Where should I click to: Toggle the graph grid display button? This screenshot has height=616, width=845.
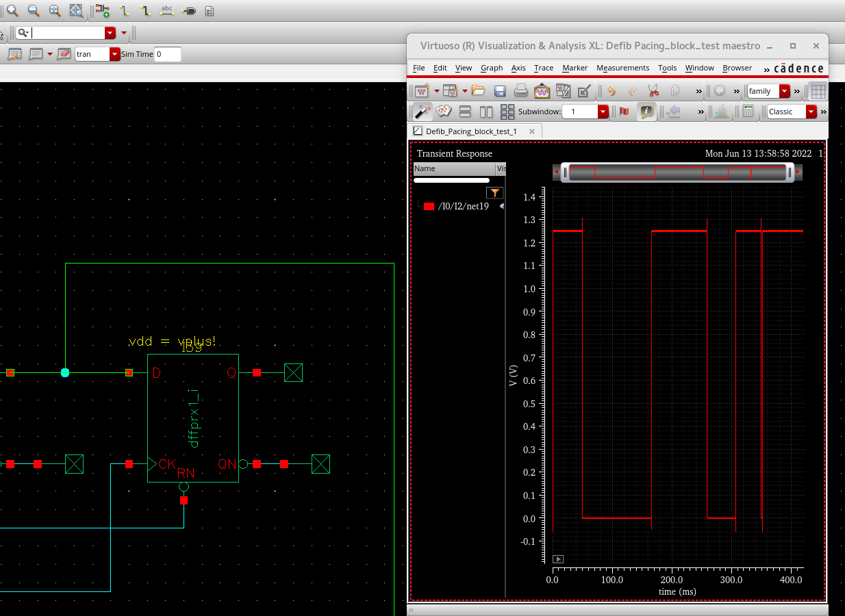[818, 91]
